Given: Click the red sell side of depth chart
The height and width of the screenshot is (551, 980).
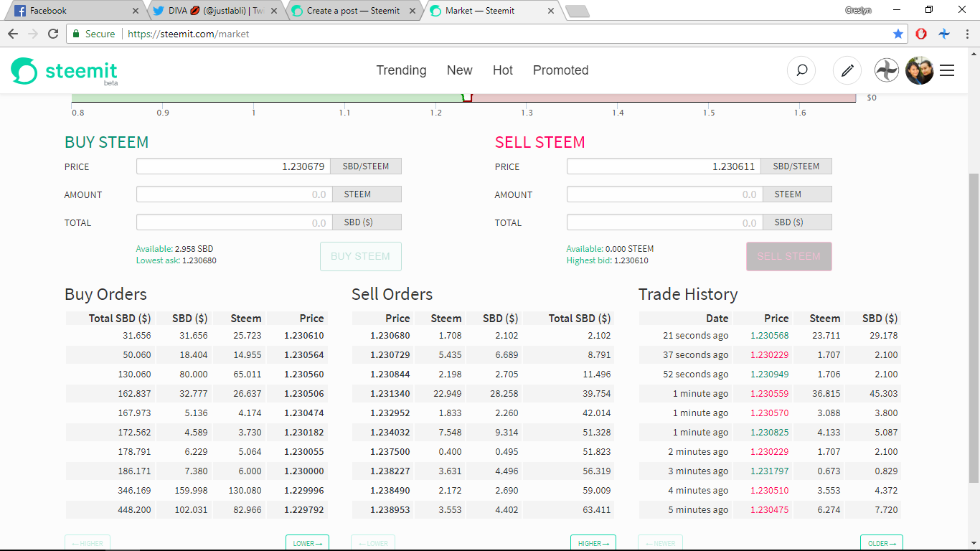Looking at the screenshot, I should pyautogui.click(x=664, y=98).
